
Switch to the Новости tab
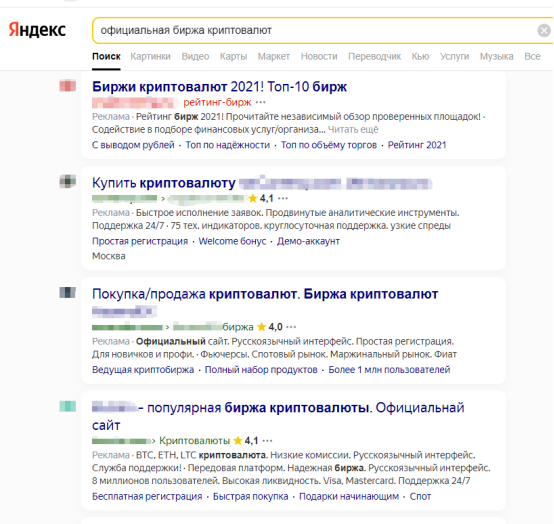coord(319,57)
